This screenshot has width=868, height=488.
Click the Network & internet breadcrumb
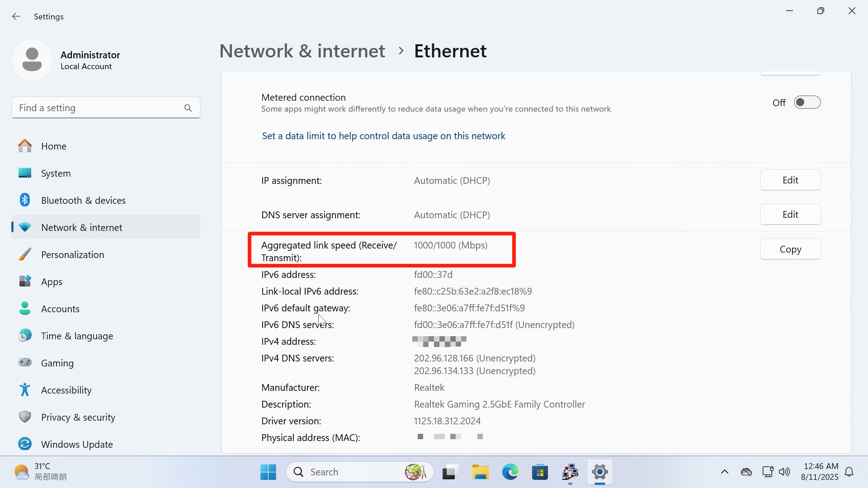[302, 51]
